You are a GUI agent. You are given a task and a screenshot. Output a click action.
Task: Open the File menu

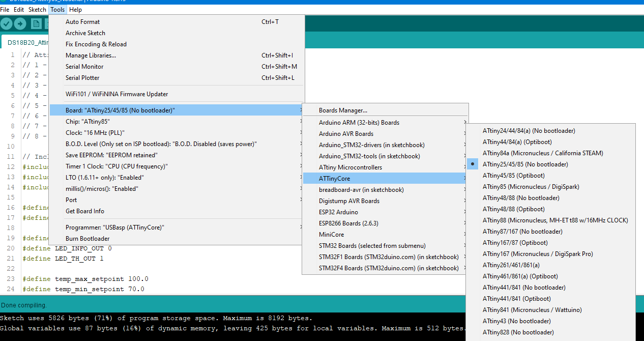[x=5, y=10]
